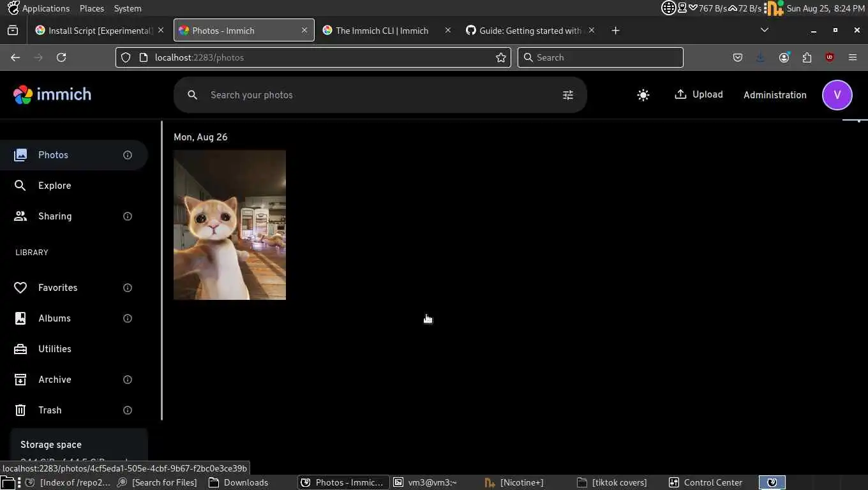Image resolution: width=868 pixels, height=490 pixels.
Task: Open Utilities page
Action: pyautogui.click(x=74, y=349)
